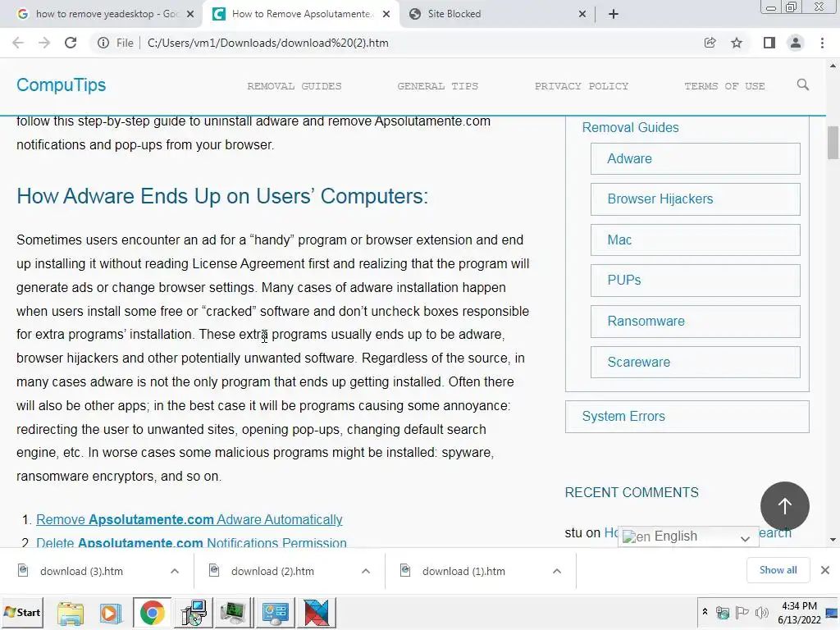Close the How to Remove Apsolutamente tab

(x=386, y=14)
